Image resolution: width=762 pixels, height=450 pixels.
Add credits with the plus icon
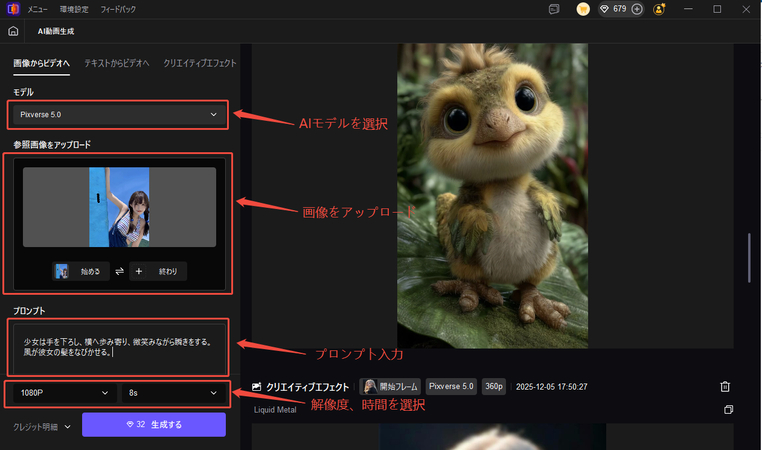[637, 9]
